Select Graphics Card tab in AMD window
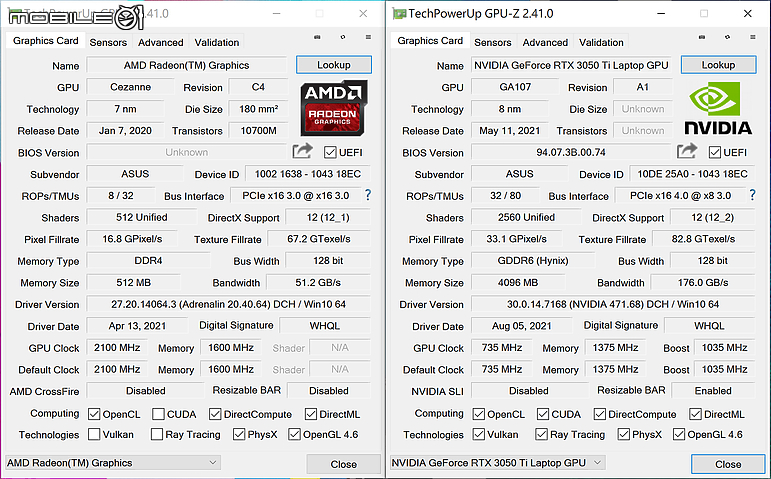The image size is (771, 479). 46,41
